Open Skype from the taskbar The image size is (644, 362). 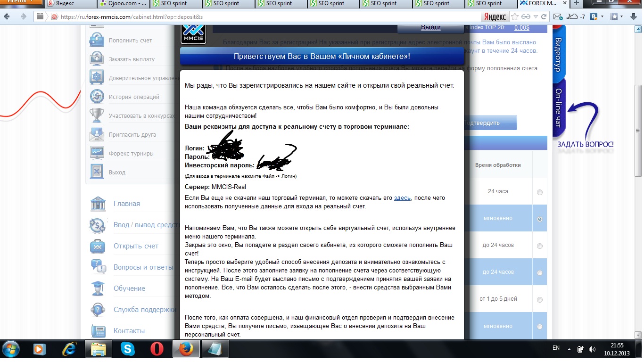[128, 349]
